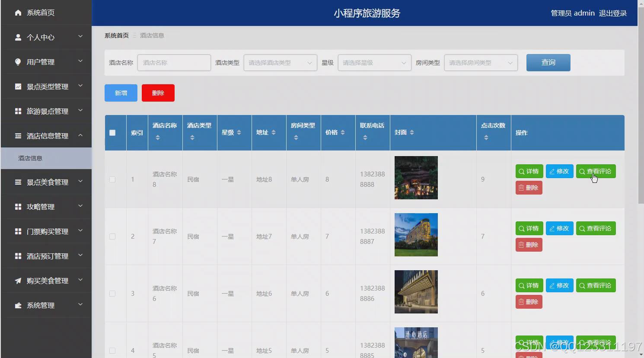Select 酒店信息 submenu item
The image size is (644, 358).
46,158
